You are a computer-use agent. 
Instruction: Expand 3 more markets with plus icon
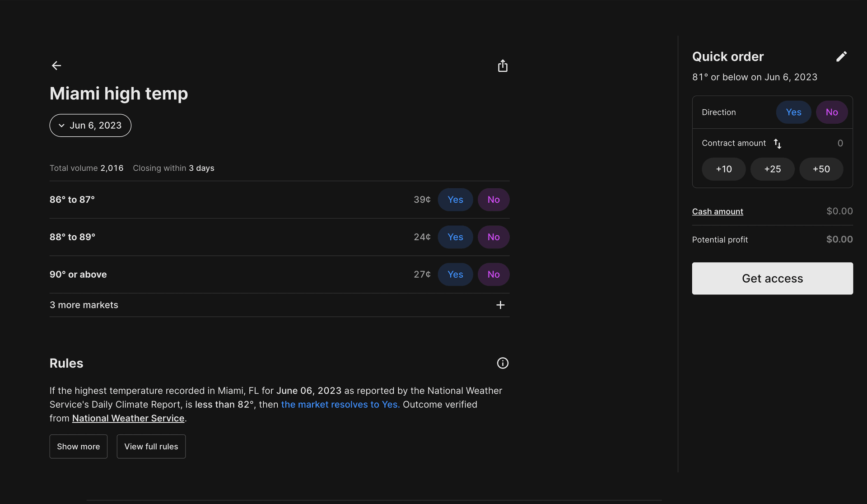pyautogui.click(x=500, y=305)
